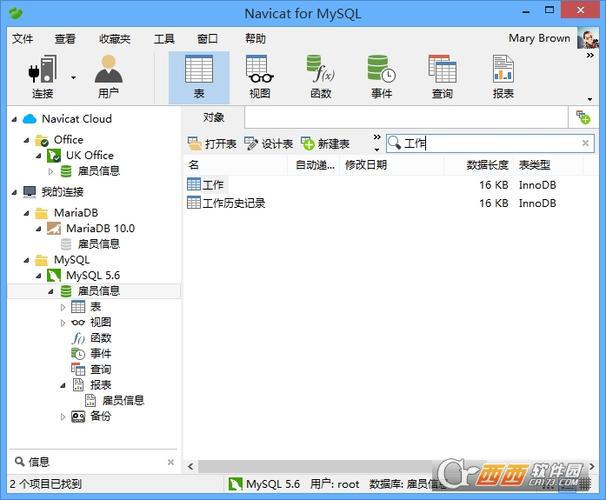The width and height of the screenshot is (606, 500).
Task: Click the 函数 function icon in tree
Action: point(78,338)
